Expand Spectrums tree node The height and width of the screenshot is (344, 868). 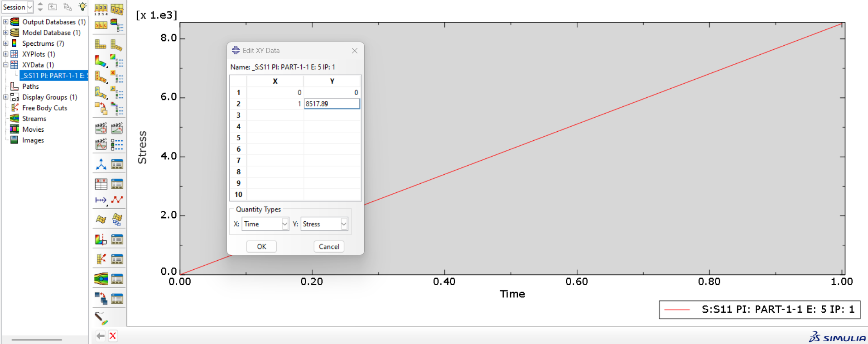pyautogui.click(x=5, y=43)
